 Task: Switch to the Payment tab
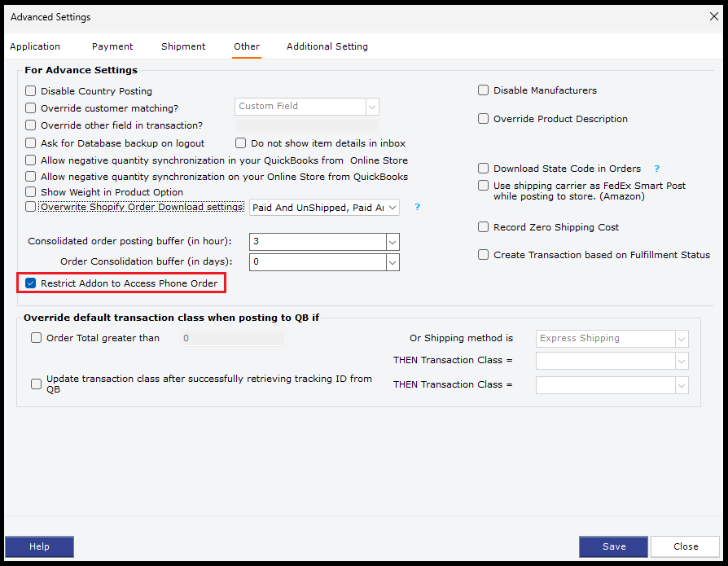112,46
